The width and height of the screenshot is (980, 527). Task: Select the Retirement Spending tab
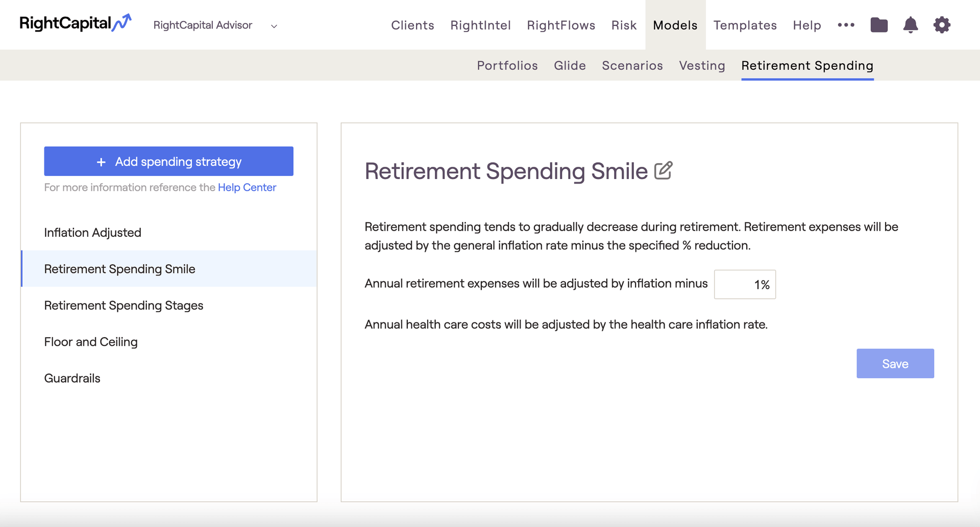tap(807, 65)
